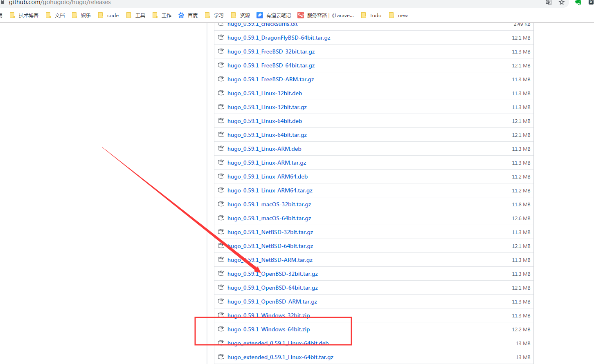The width and height of the screenshot is (594, 364).
Task: Download hugo_0.59.1_DragonFlyBSD-64bit.tar.gz
Action: (x=279, y=38)
